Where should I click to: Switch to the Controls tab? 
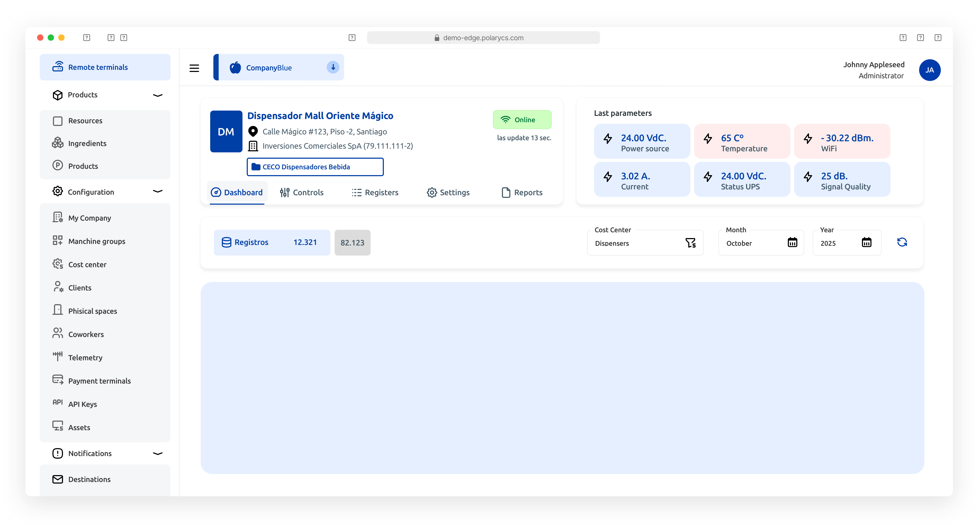pyautogui.click(x=301, y=192)
